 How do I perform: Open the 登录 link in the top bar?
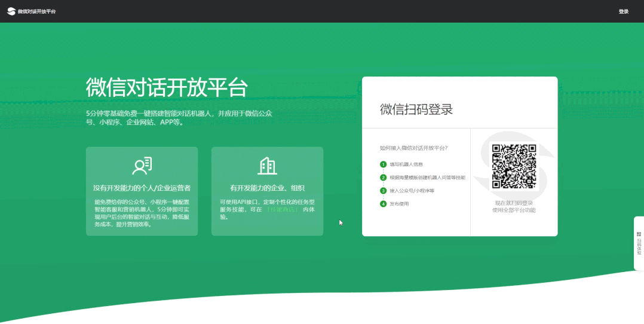pyautogui.click(x=624, y=11)
